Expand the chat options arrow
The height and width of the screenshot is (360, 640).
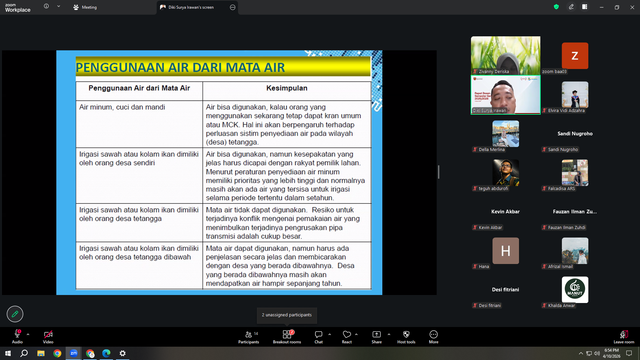coord(329,334)
